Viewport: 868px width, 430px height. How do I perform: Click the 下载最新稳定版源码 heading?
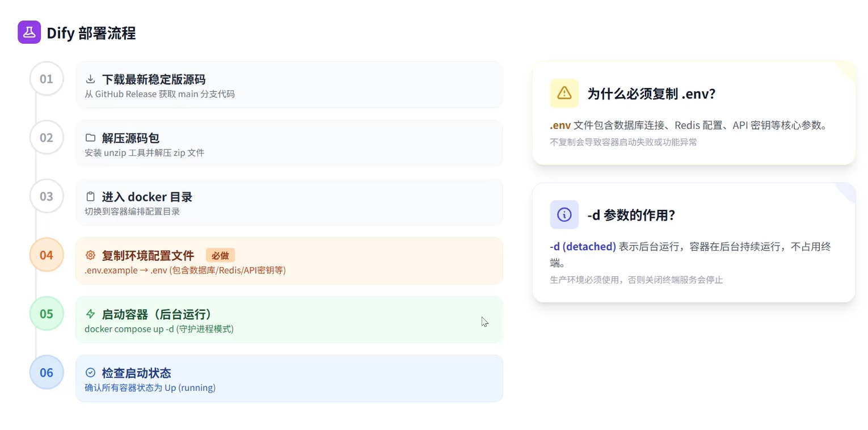(x=154, y=79)
